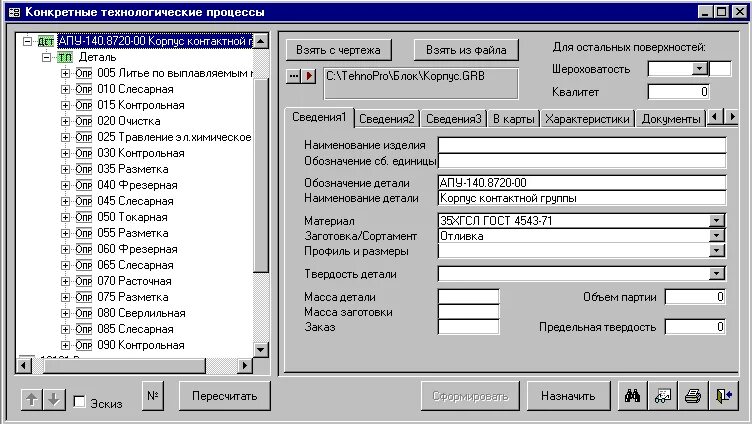The image size is (752, 424).
Task: Click tree horizontal scrollbar right arrow
Action: click(x=245, y=365)
